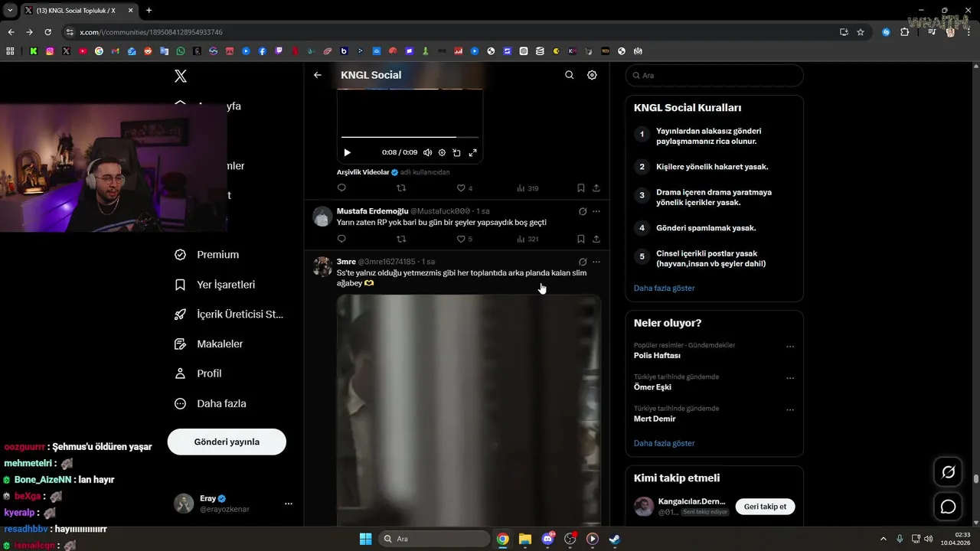Click Geri takip et button
980x551 pixels.
pyautogui.click(x=765, y=507)
